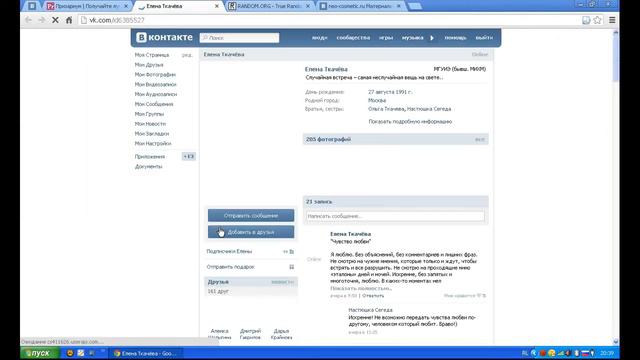Switch to the RANDOM.ORG tab
The height and width of the screenshot is (360, 640).
point(269,6)
